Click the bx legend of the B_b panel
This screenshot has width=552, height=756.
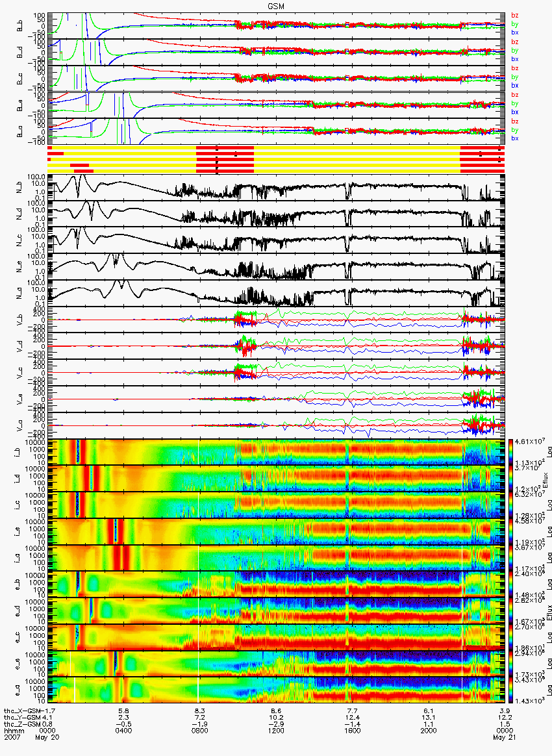pyautogui.click(x=515, y=32)
